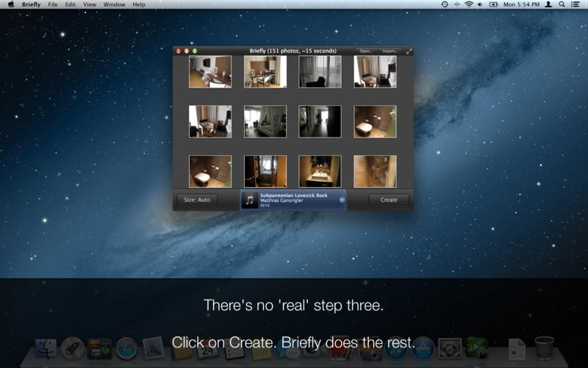Remove the Subpannonian Lovesick Rock track

pyautogui.click(x=342, y=199)
